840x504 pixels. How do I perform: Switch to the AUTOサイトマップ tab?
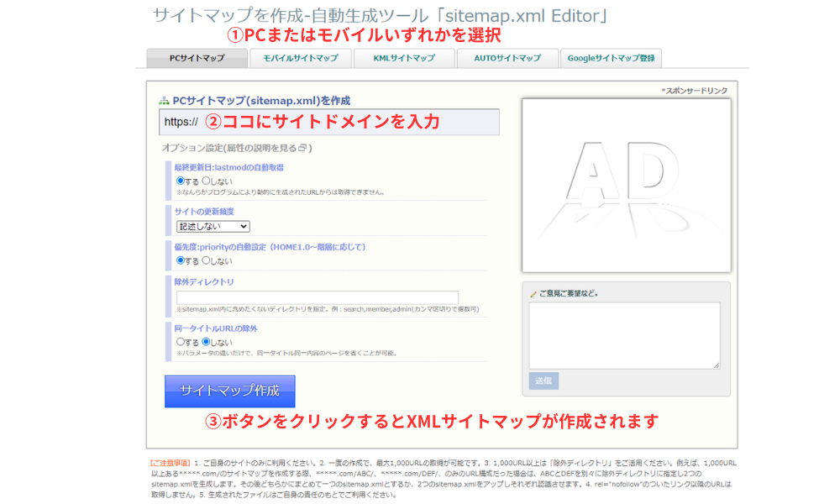pyautogui.click(x=507, y=58)
